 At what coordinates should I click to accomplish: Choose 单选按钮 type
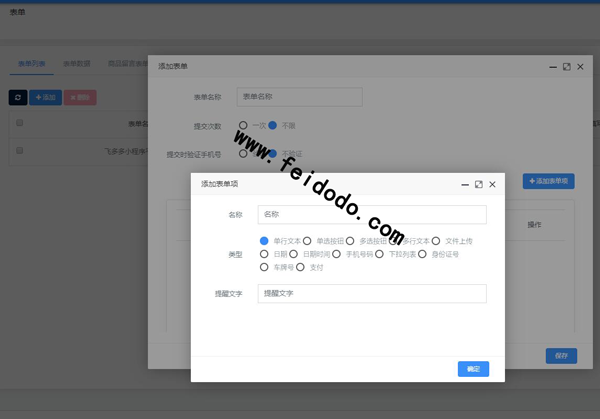[307, 241]
